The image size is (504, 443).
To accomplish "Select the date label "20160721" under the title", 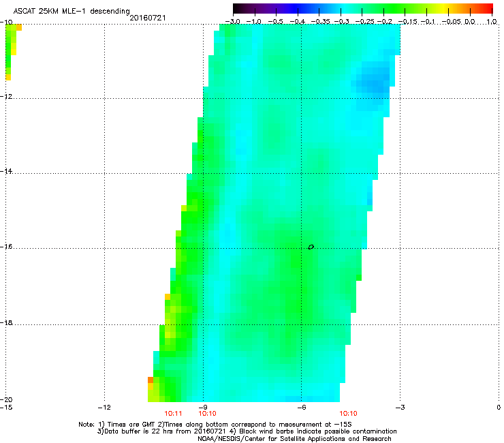I will coord(148,18).
